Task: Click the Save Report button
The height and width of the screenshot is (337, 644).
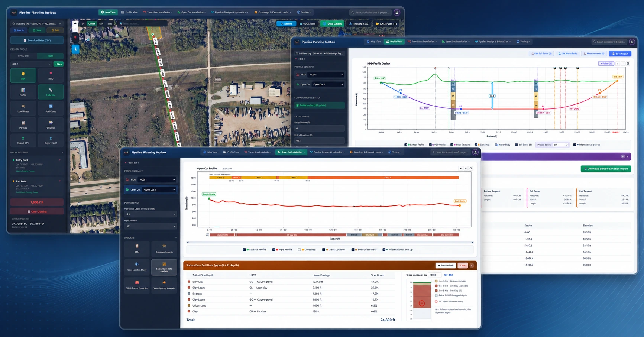Action: pos(620,54)
